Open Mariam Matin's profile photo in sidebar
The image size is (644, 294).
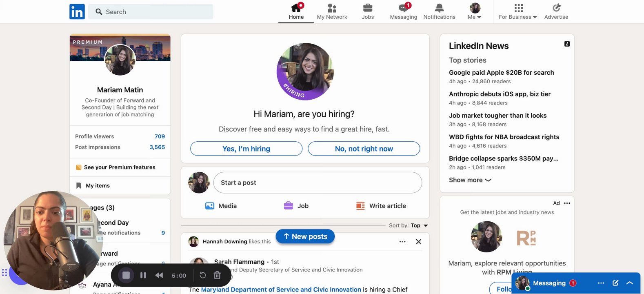click(x=120, y=60)
